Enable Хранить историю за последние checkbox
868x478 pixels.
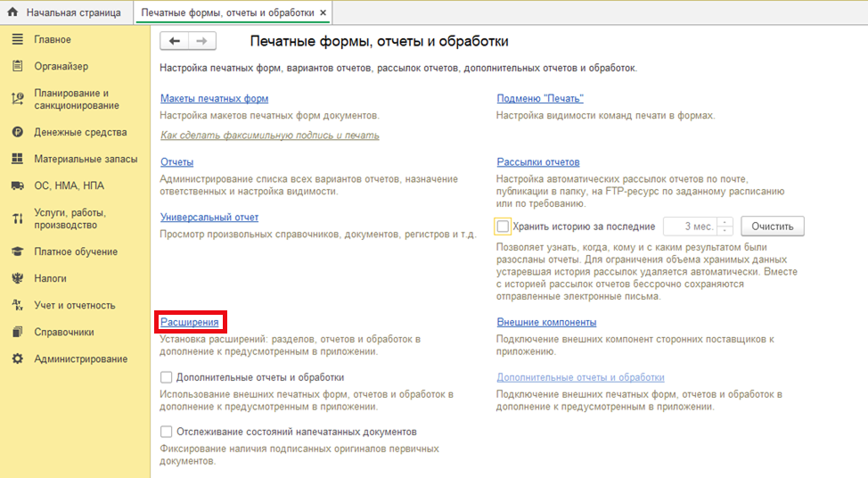[x=503, y=227]
